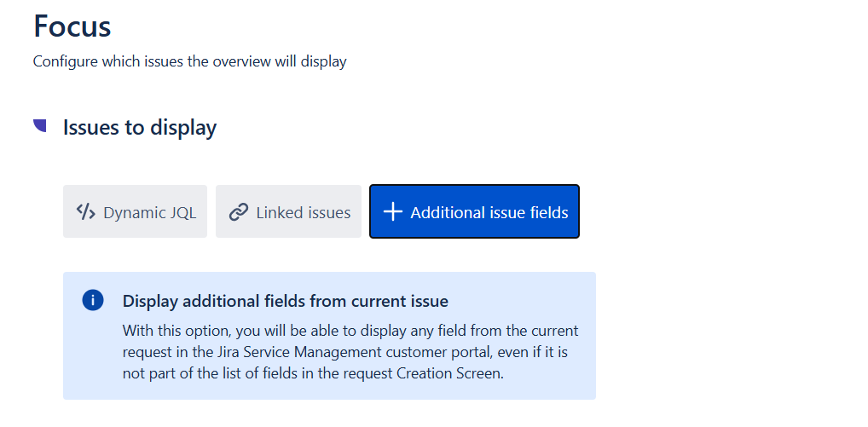Click the chain link icon on Linked issues
This screenshot has width=868, height=427.
coord(239,212)
